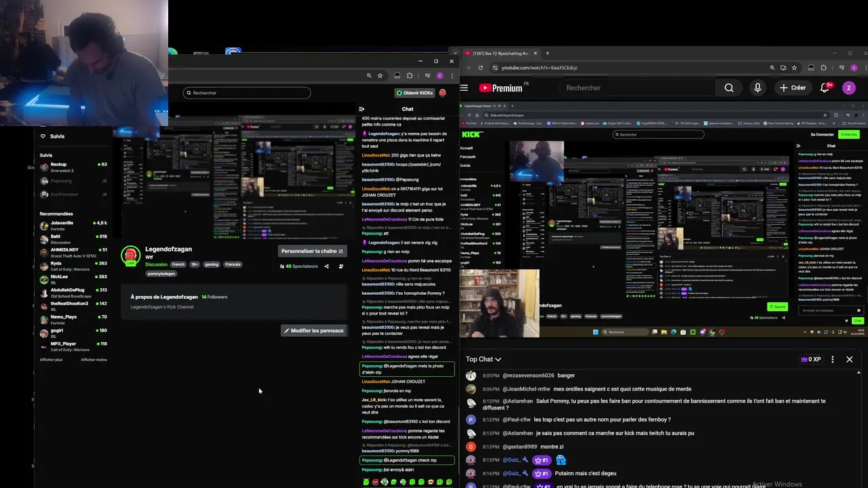
Task: Click the Créer button on YouTube
Action: pos(793,87)
